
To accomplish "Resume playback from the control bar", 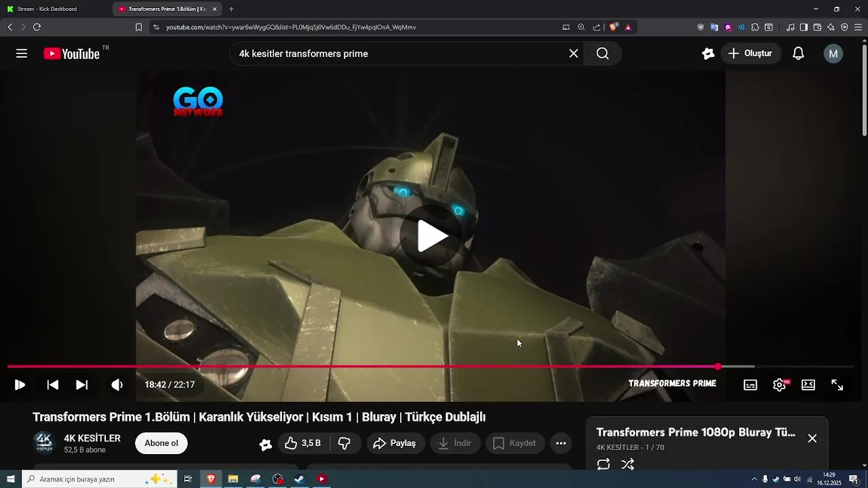I will tap(20, 385).
